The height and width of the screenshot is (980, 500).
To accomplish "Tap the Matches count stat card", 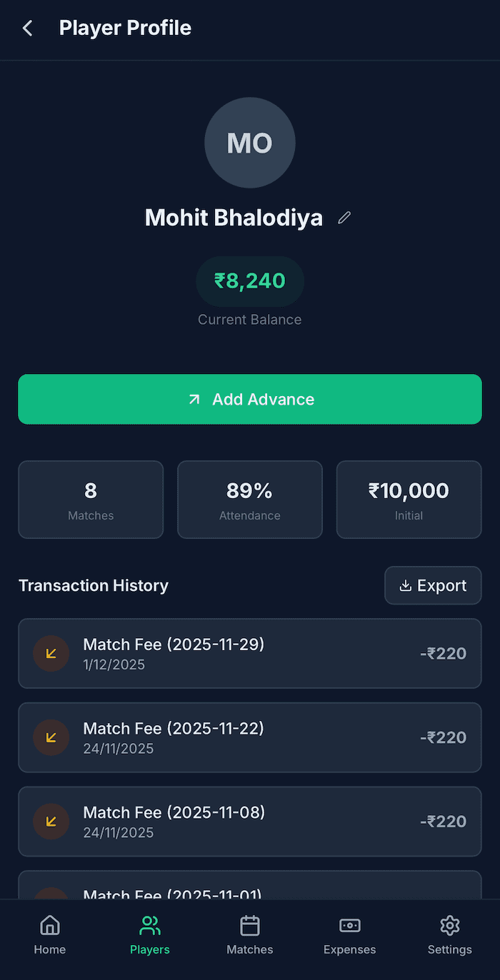I will [91, 499].
